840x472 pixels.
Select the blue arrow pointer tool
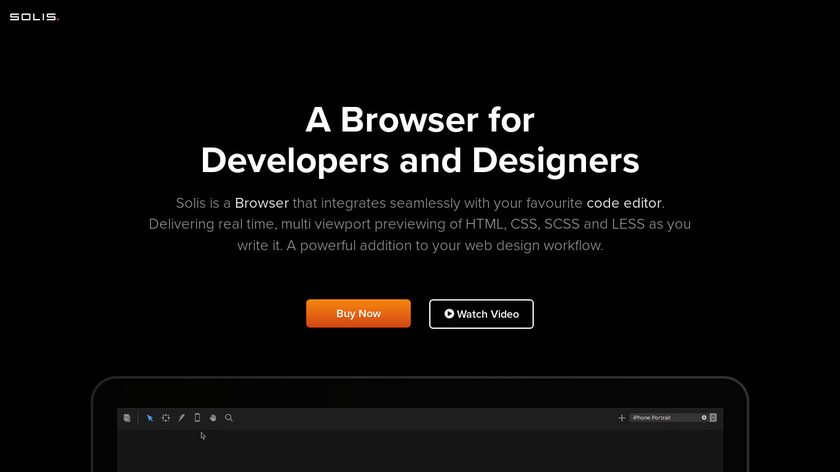coord(150,418)
